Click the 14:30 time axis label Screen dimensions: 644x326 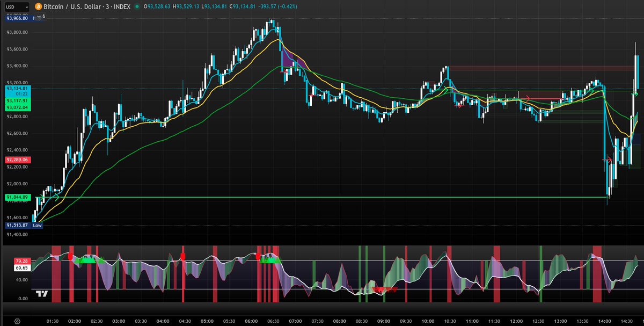626,321
